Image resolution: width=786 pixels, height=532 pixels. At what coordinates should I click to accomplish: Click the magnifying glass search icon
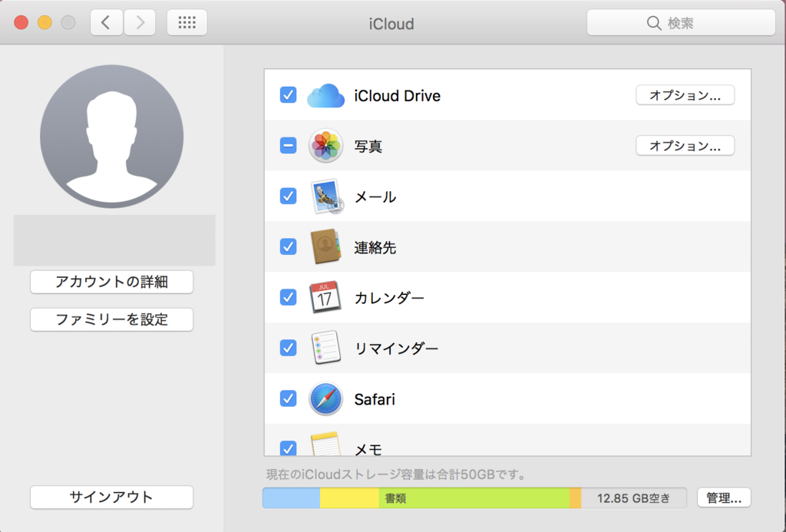654,23
